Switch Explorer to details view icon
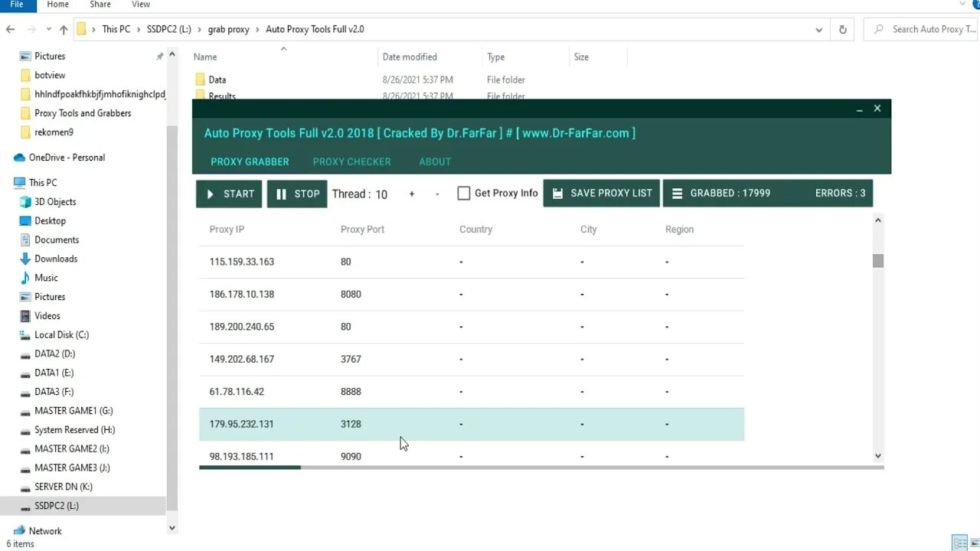 959,543
